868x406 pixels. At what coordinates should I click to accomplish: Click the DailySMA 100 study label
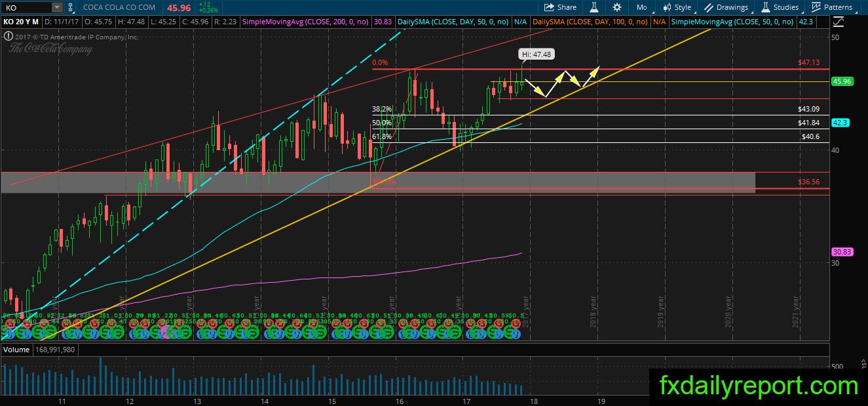click(592, 22)
